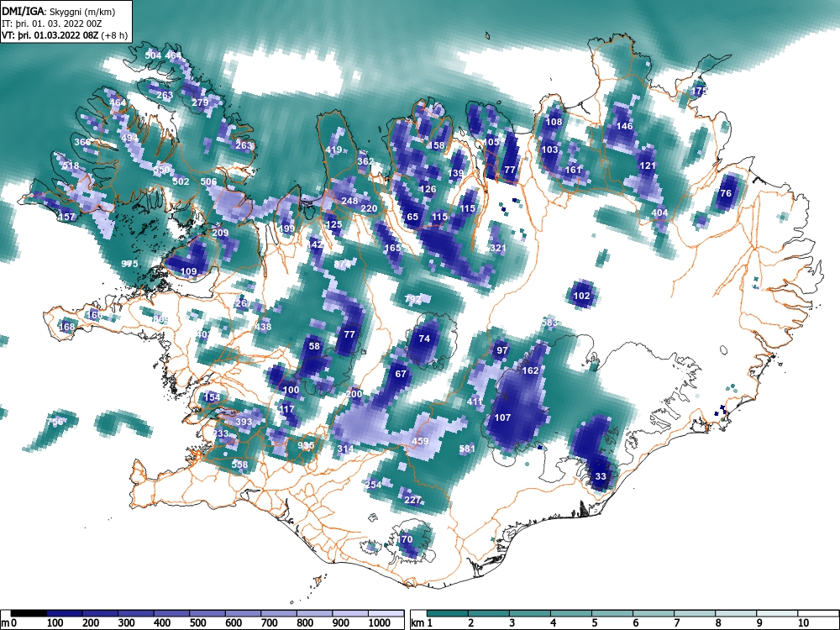Click the 109 visibility value
840x630 pixels.
(x=188, y=271)
